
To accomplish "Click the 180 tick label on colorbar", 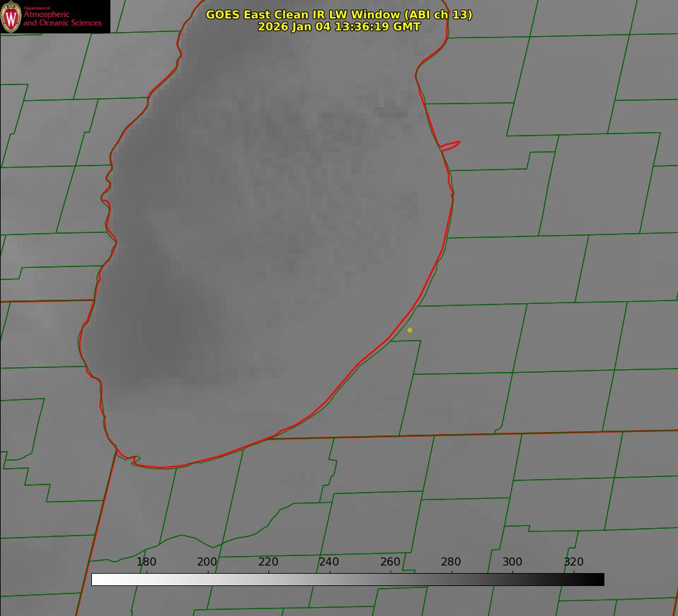I will coord(147,562).
